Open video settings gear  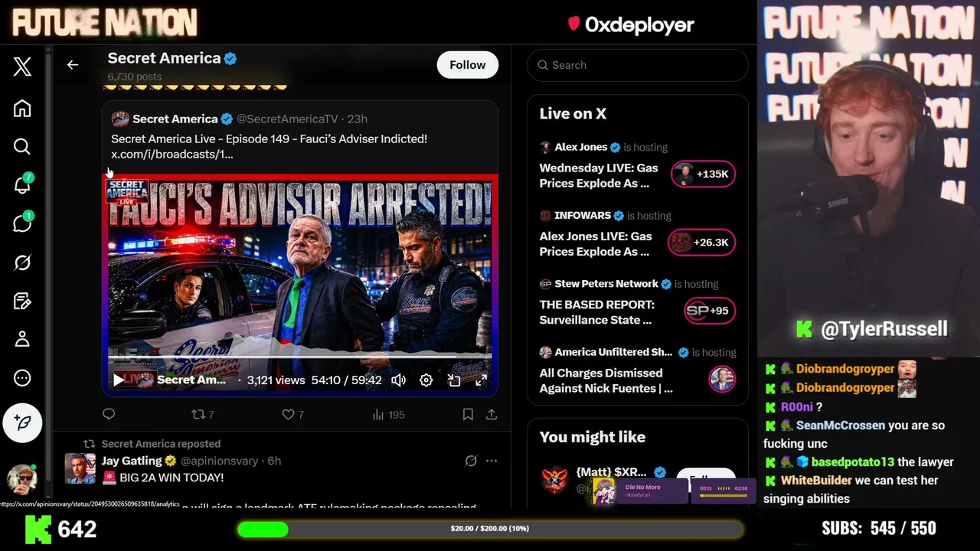pyautogui.click(x=426, y=380)
